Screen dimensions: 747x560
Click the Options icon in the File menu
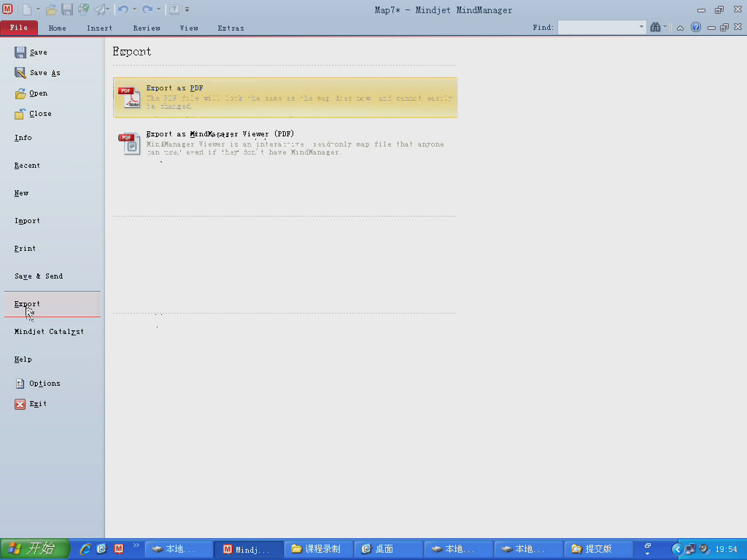click(20, 384)
